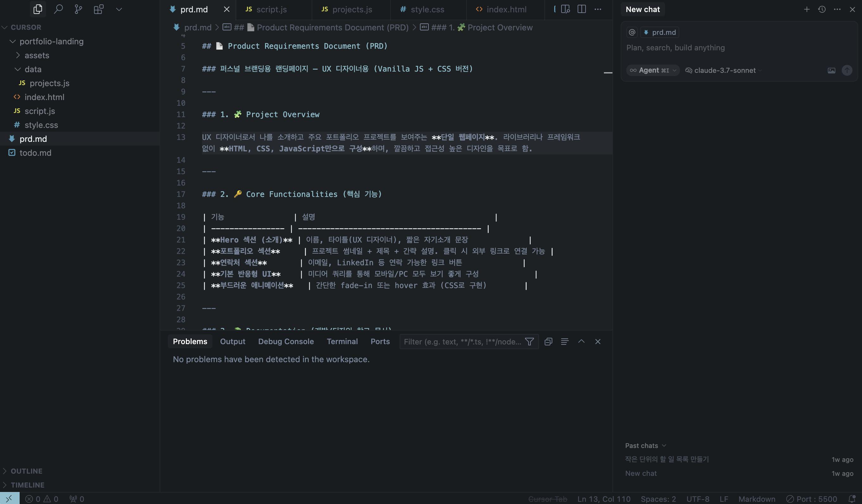Open the Agent mode dropdown
The height and width of the screenshot is (504, 862).
pyautogui.click(x=653, y=70)
